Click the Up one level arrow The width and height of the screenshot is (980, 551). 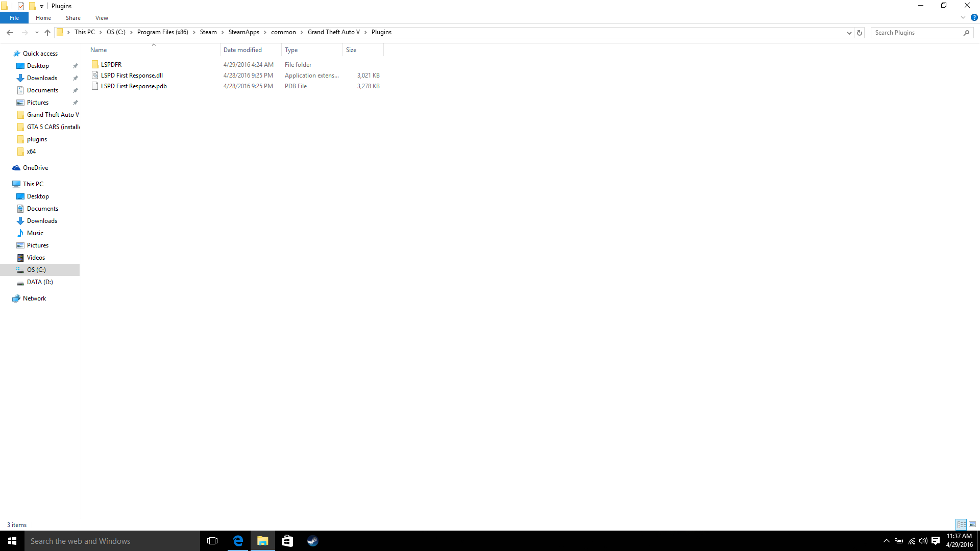47,32
